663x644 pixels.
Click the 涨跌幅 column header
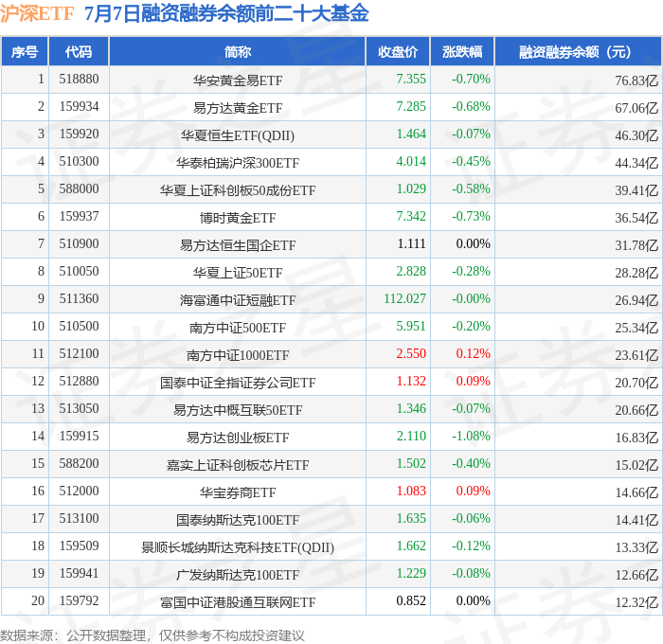(462, 51)
